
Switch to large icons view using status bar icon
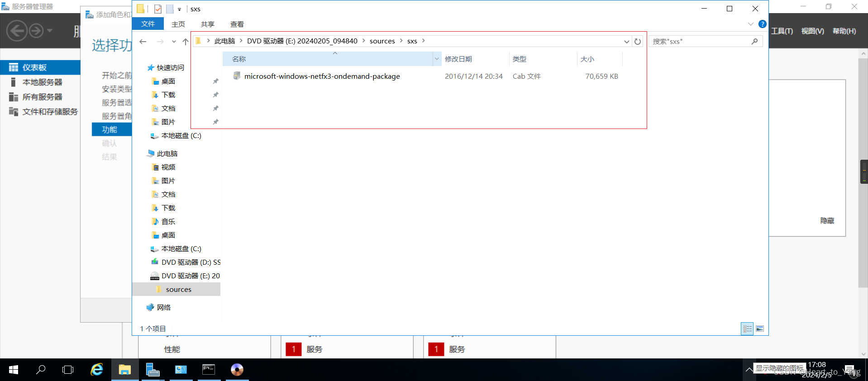760,329
